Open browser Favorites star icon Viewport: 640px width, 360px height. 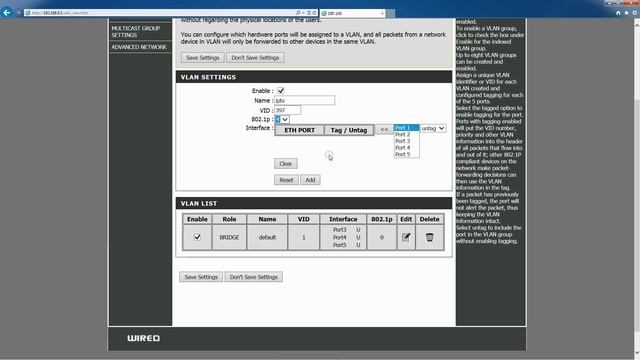click(627, 13)
